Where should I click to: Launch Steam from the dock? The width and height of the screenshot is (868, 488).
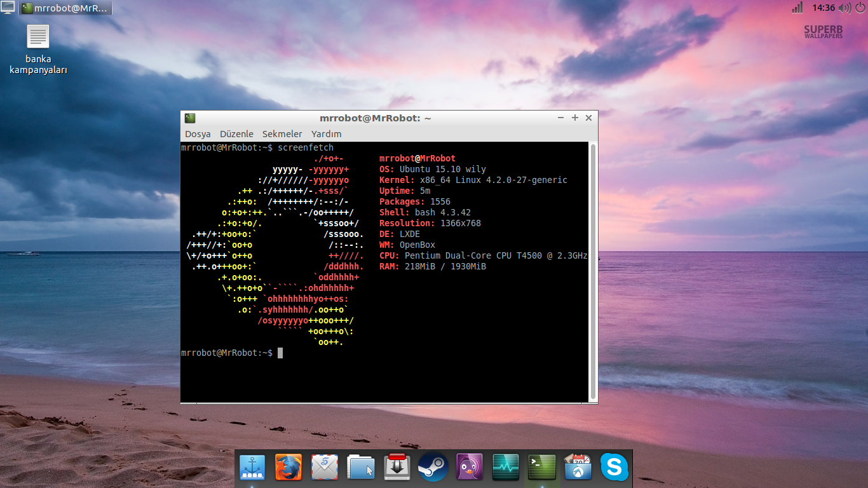click(x=433, y=468)
